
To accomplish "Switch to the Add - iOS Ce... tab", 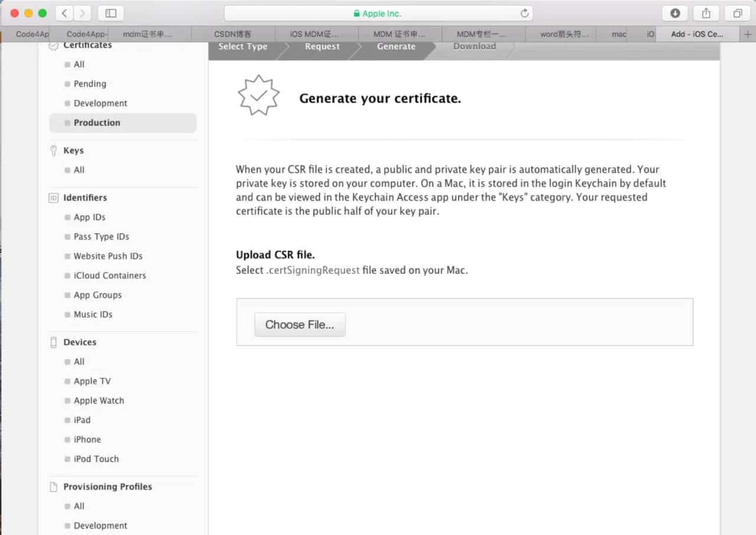I will [697, 34].
